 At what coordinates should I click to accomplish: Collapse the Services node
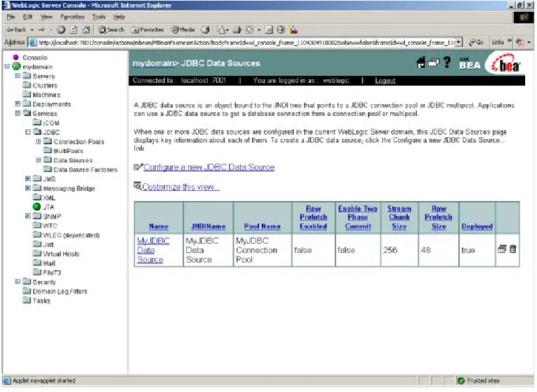click(17, 114)
